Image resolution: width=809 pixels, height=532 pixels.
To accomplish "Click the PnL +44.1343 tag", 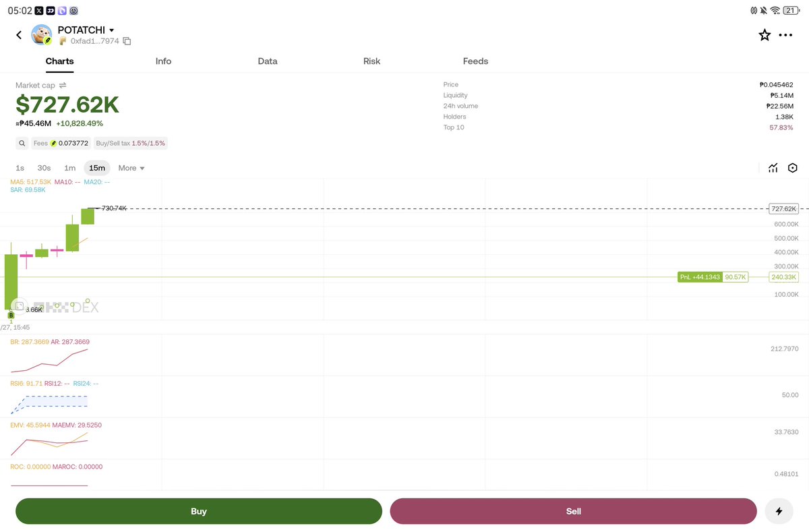I will [x=700, y=277].
